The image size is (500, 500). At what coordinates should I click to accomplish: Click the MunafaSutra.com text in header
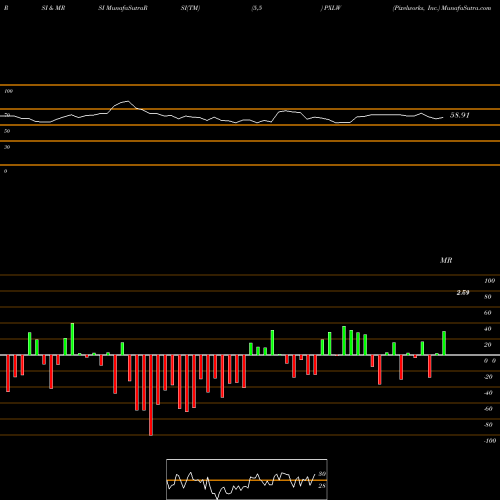466,8
